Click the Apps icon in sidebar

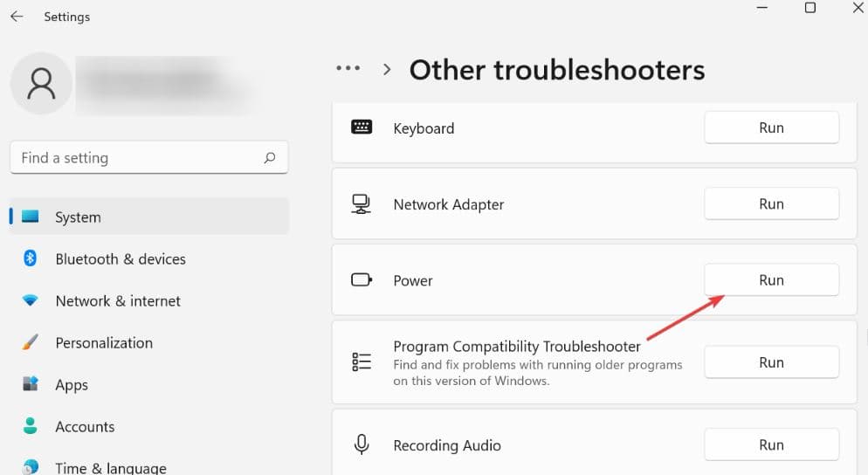pyautogui.click(x=30, y=383)
